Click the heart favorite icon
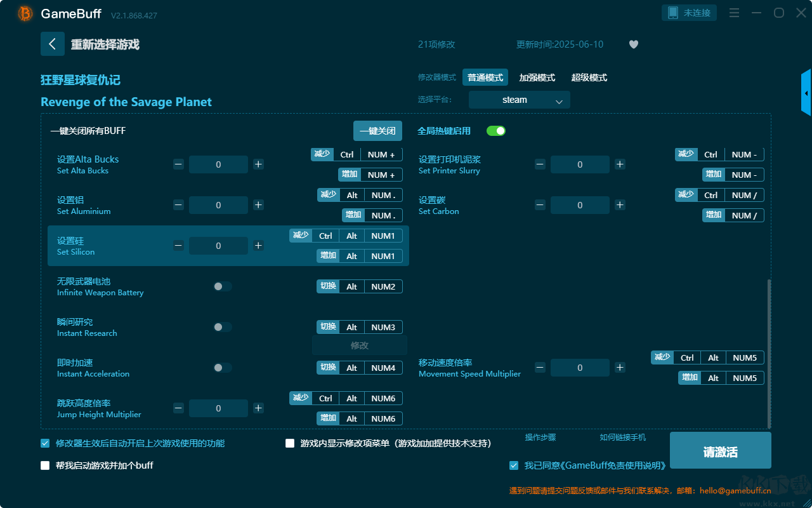 [x=634, y=44]
